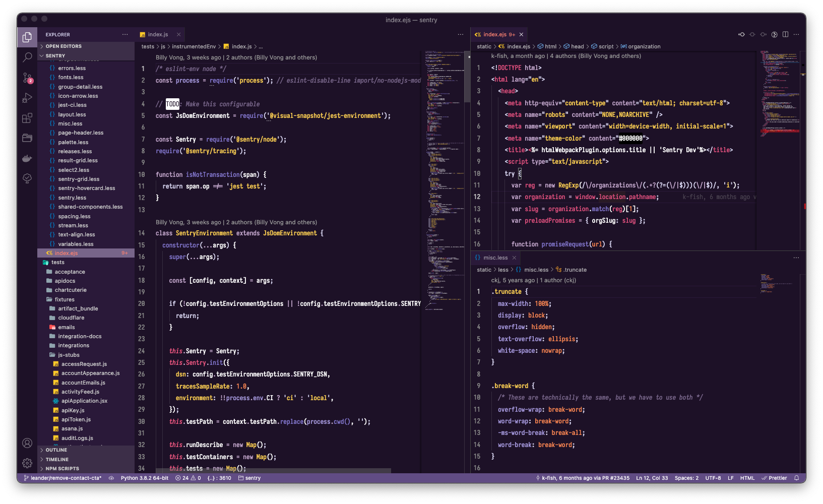Open palette.less in file explorer
The width and height of the screenshot is (823, 504).
[86, 142]
